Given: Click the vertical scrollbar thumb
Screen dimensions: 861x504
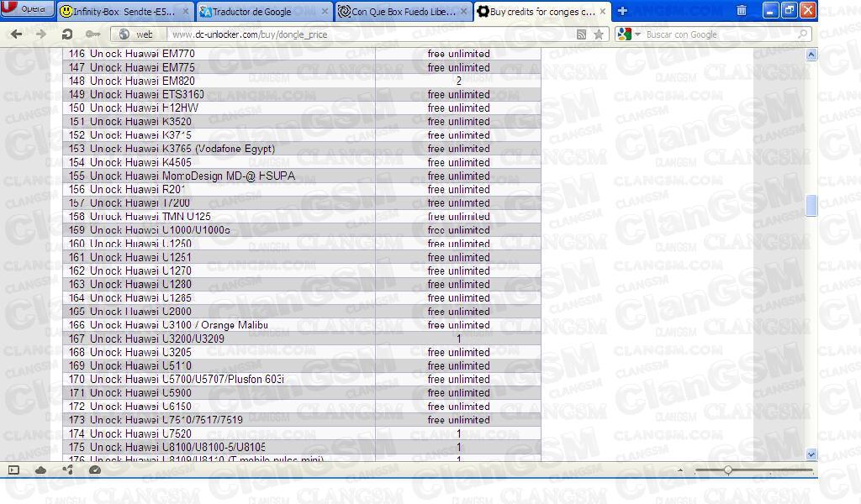Looking at the screenshot, I should click(811, 206).
